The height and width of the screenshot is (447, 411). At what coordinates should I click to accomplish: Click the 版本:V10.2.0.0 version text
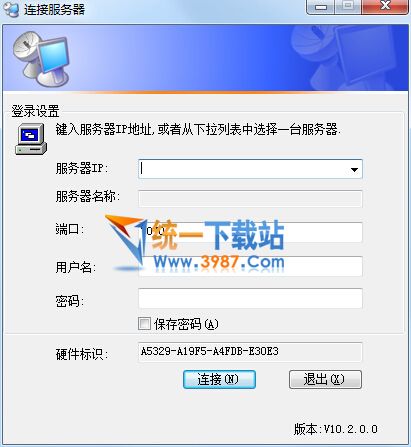click(x=335, y=429)
